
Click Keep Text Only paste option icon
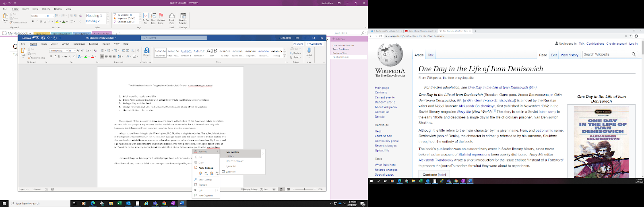(217, 174)
